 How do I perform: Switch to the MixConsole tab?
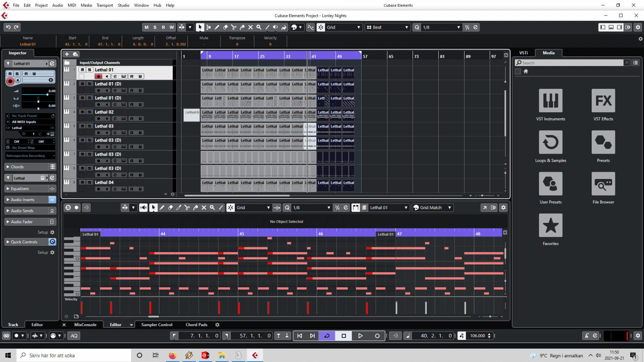point(86,325)
